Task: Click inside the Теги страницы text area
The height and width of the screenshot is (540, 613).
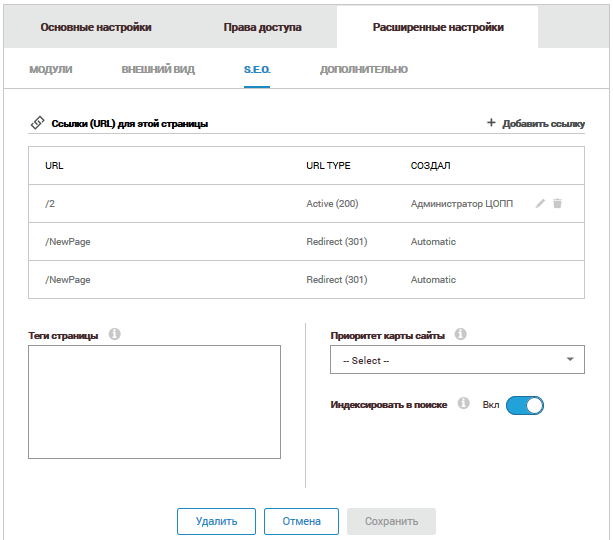Action: pyautogui.click(x=154, y=402)
